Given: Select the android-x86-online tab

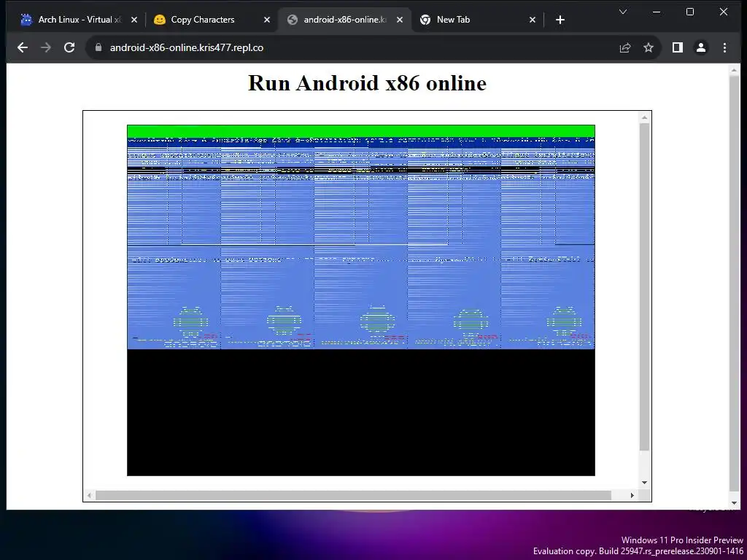Looking at the screenshot, I should pyautogui.click(x=345, y=20).
